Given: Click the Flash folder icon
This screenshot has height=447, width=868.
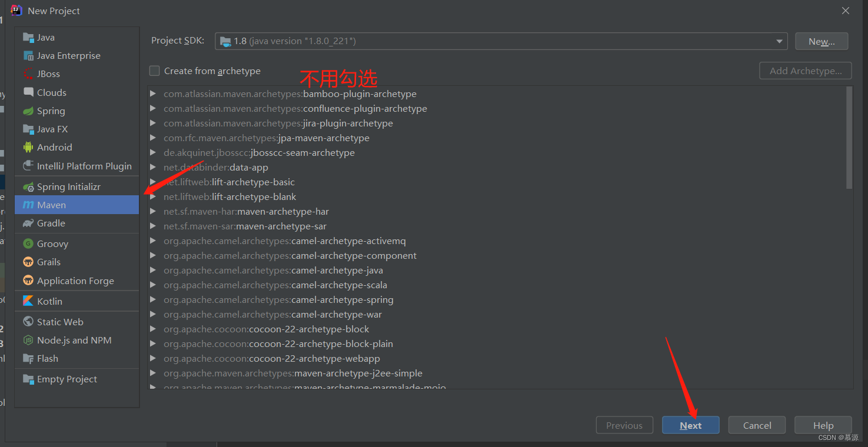Looking at the screenshot, I should click(28, 359).
